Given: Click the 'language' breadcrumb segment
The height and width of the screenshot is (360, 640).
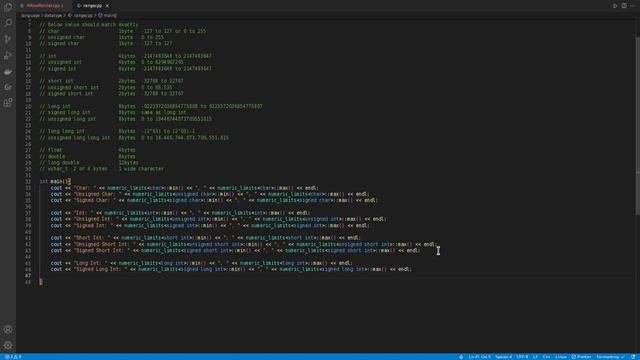Looking at the screenshot, I should coord(31,16).
